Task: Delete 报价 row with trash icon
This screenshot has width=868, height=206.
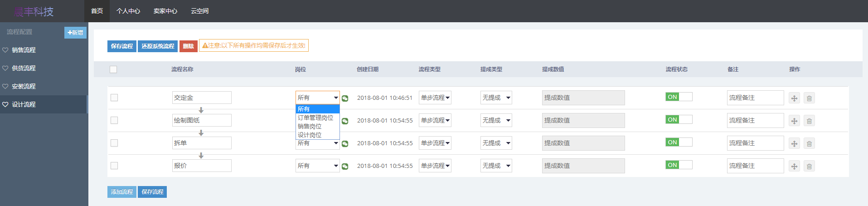Action: click(x=809, y=166)
